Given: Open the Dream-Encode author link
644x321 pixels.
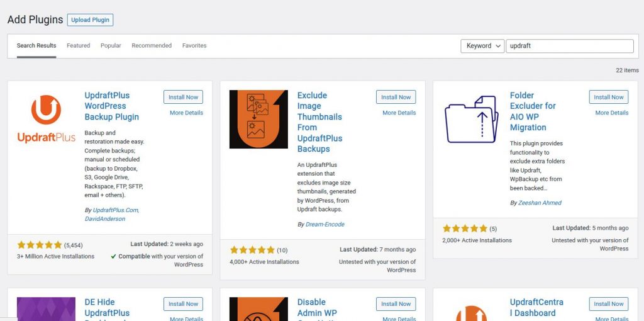Looking at the screenshot, I should click(325, 225).
